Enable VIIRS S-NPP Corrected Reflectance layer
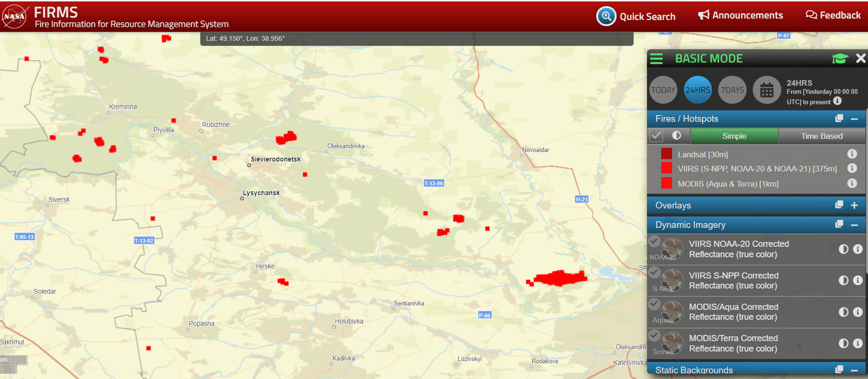The height and width of the screenshot is (379, 868). pos(655,273)
